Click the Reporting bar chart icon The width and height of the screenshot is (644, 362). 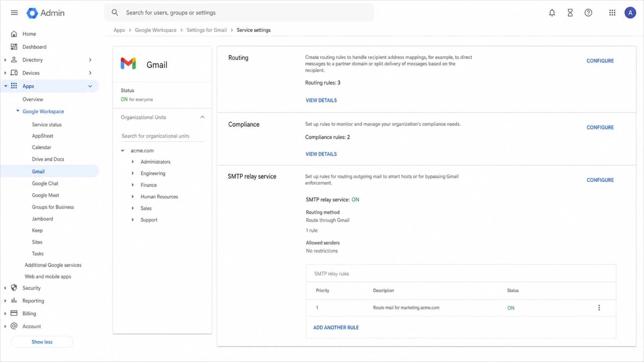point(14,300)
